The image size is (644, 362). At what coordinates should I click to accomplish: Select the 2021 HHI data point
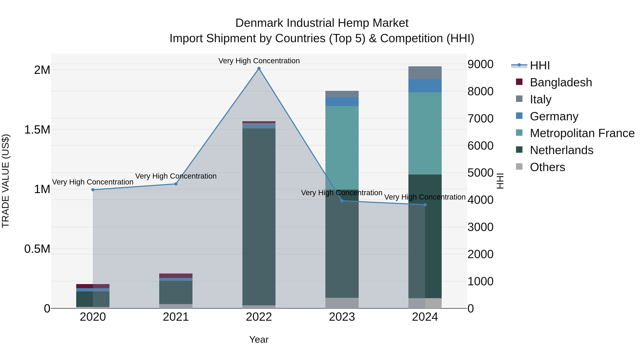176,184
